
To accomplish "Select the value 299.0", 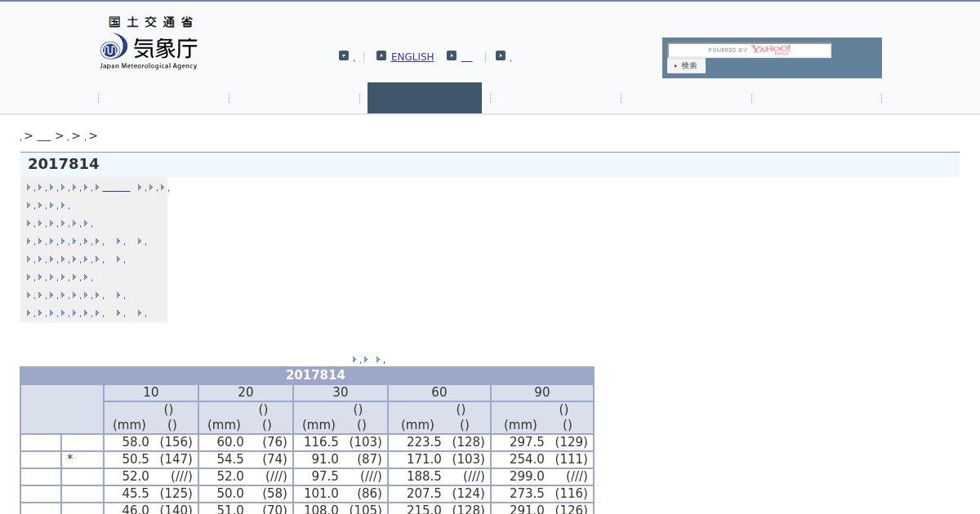I will click(527, 476).
